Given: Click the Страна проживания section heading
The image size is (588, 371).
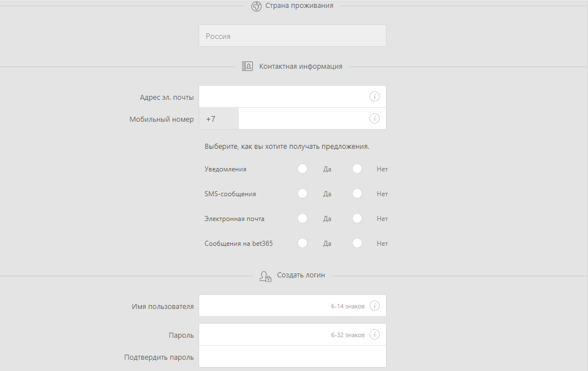Looking at the screenshot, I should (299, 6).
